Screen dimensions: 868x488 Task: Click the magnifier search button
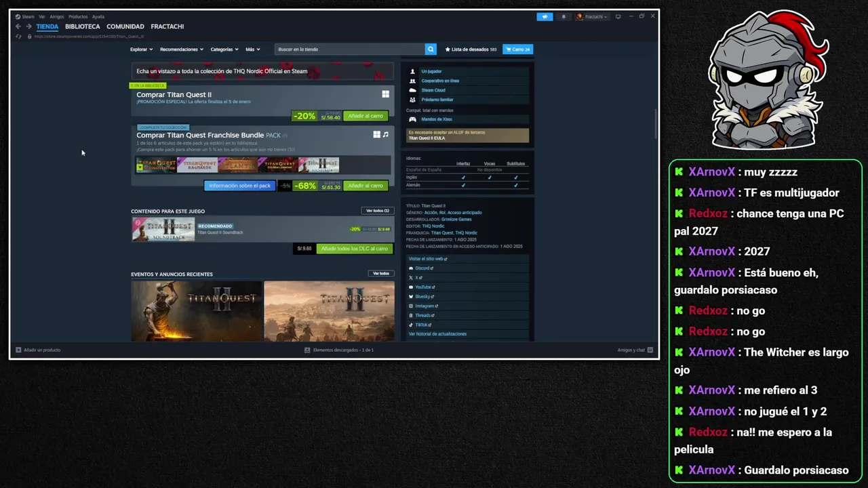[x=431, y=49]
